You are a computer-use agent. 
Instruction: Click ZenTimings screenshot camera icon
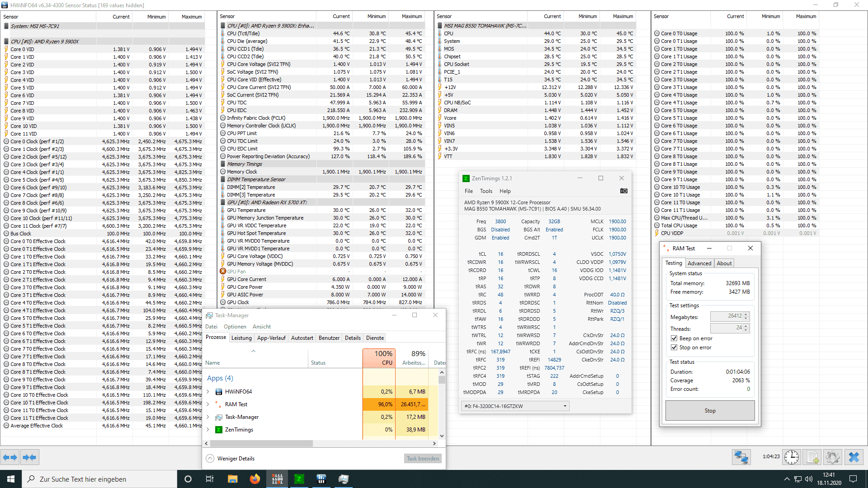point(623,191)
